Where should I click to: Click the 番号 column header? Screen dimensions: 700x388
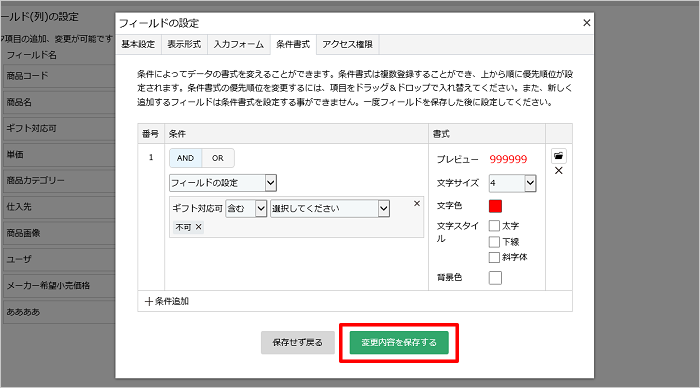151,134
